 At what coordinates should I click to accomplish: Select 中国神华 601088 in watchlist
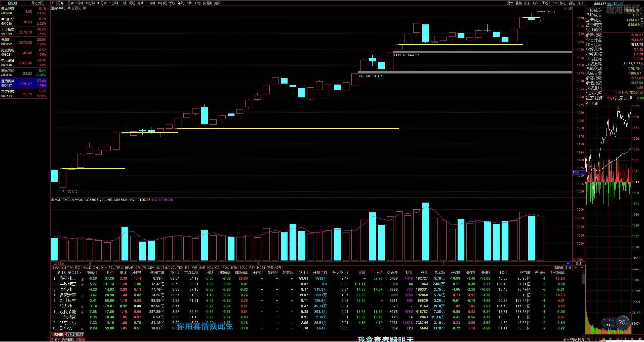(x=23, y=21)
